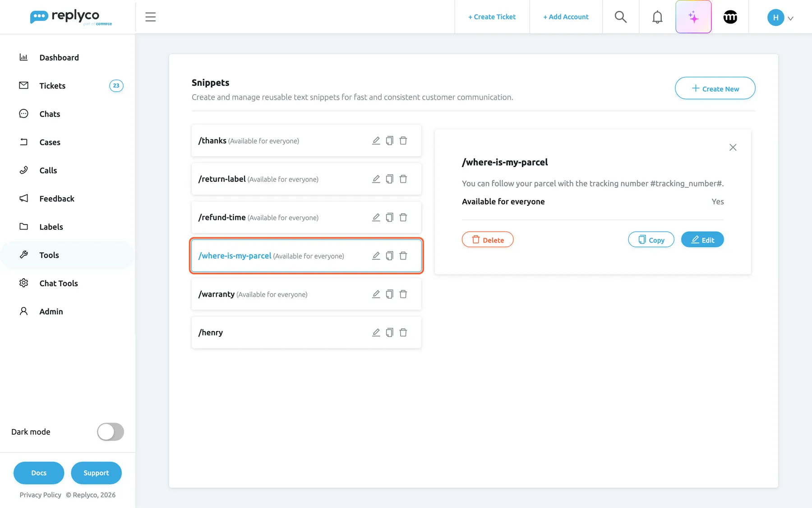Navigate to Chat Tools
Viewport: 812px width, 508px height.
[59, 283]
